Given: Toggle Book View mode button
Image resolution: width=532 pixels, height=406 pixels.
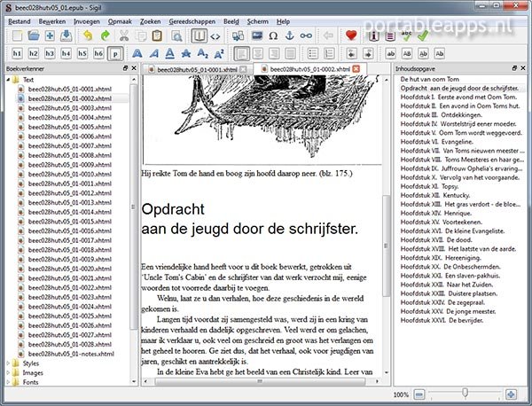Looking at the screenshot, I should pyautogui.click(x=200, y=35).
